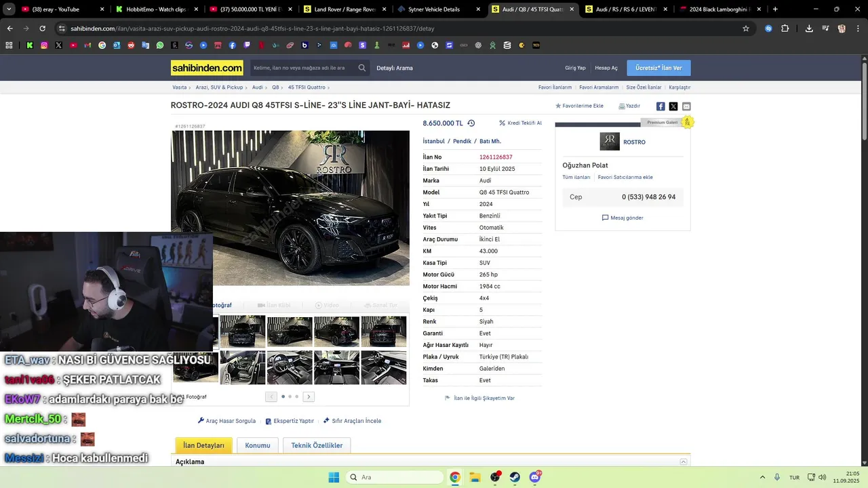This screenshot has height=488, width=868.
Task: Open the Chrome apps grid icon
Action: pos(9,45)
